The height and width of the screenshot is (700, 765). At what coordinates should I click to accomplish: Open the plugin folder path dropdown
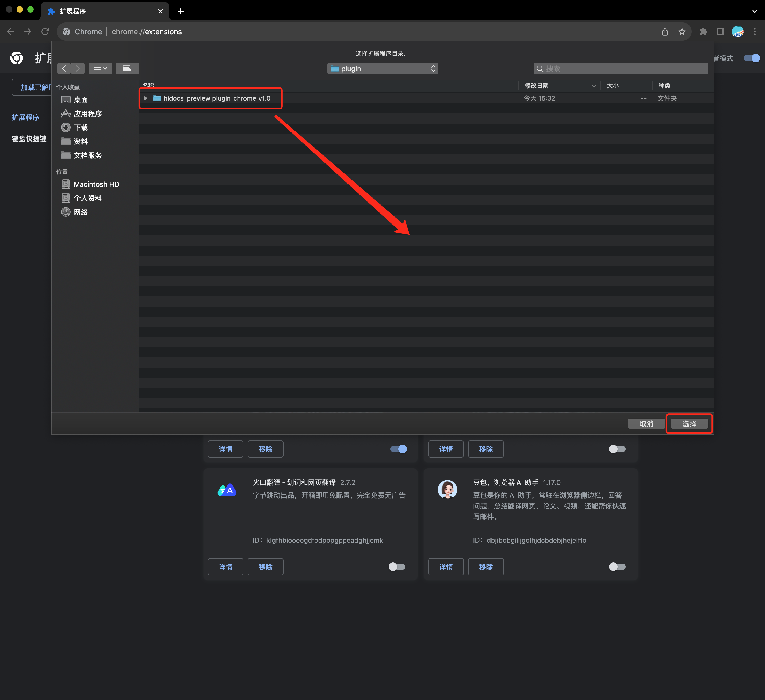pyautogui.click(x=382, y=69)
